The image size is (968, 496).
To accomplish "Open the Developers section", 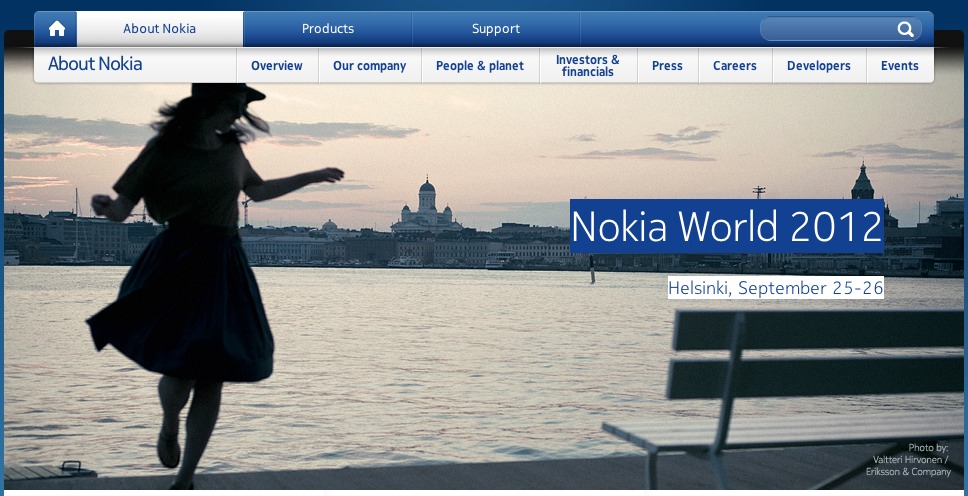I will click(x=819, y=65).
